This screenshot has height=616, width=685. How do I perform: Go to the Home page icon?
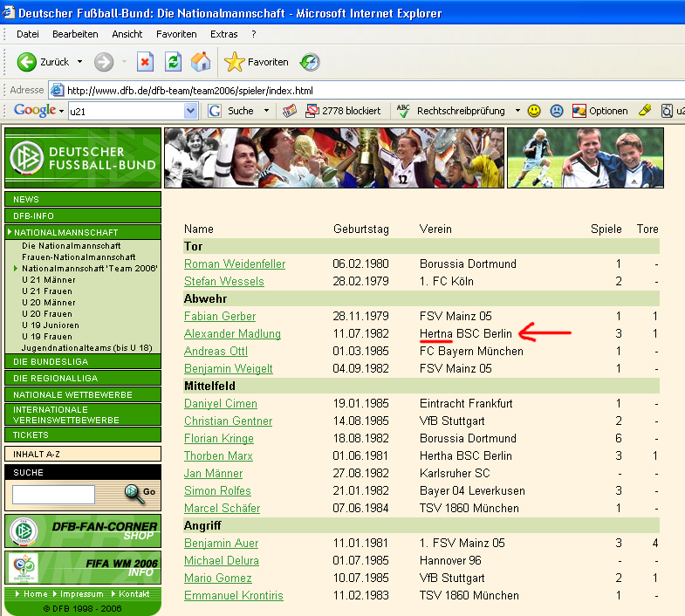201,62
